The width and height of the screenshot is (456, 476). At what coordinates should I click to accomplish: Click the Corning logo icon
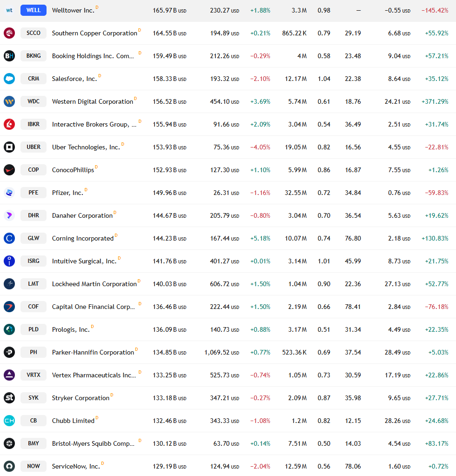click(x=9, y=238)
